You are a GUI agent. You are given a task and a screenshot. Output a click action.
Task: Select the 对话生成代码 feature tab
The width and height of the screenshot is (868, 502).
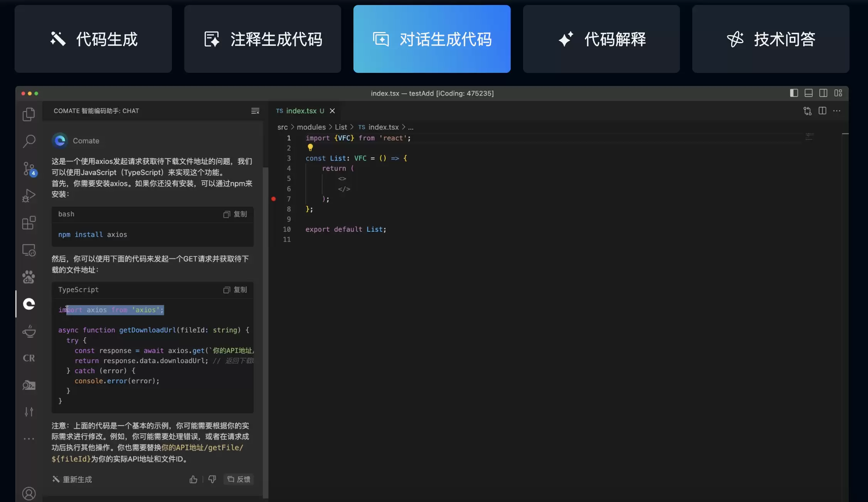[x=432, y=39]
